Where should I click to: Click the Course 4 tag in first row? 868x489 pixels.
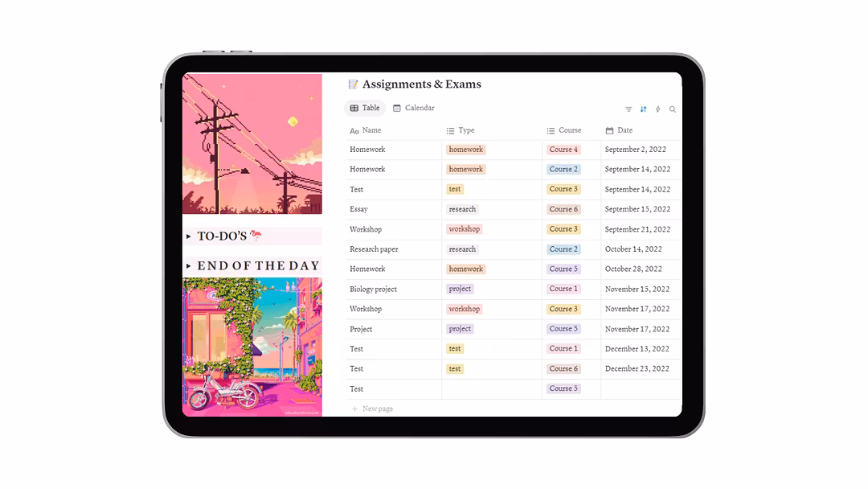tap(563, 150)
